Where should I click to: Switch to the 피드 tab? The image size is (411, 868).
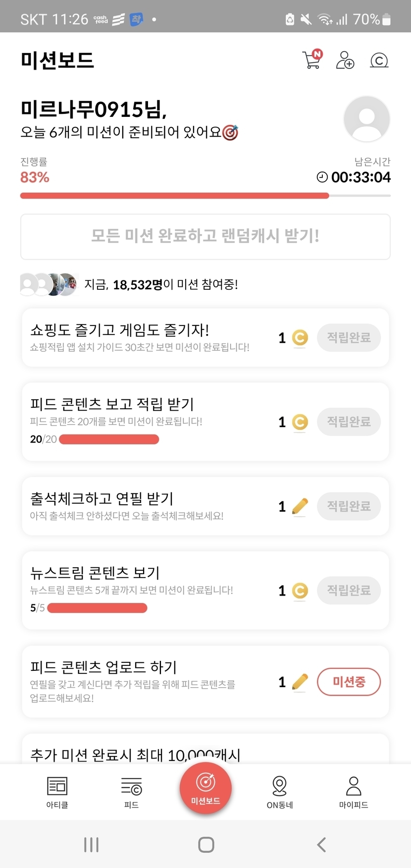(131, 792)
